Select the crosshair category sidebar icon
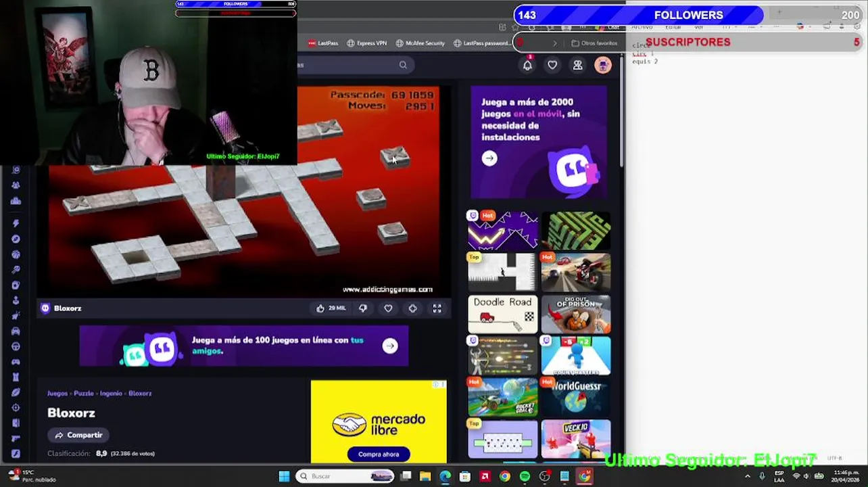The height and width of the screenshot is (487, 868). [16, 408]
